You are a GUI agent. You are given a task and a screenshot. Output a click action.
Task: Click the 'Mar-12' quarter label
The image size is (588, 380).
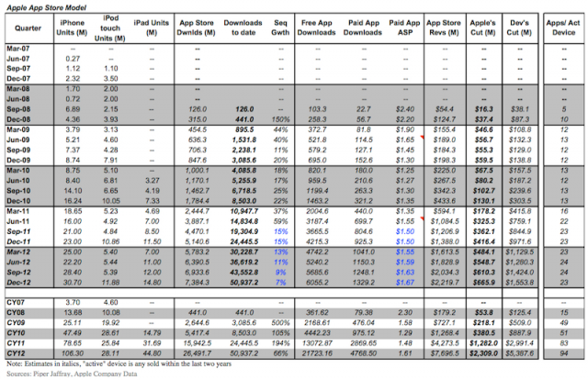tap(18, 251)
